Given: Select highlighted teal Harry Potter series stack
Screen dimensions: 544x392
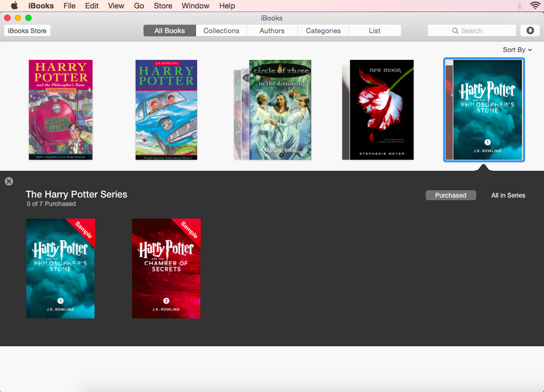Looking at the screenshot, I should 484,110.
